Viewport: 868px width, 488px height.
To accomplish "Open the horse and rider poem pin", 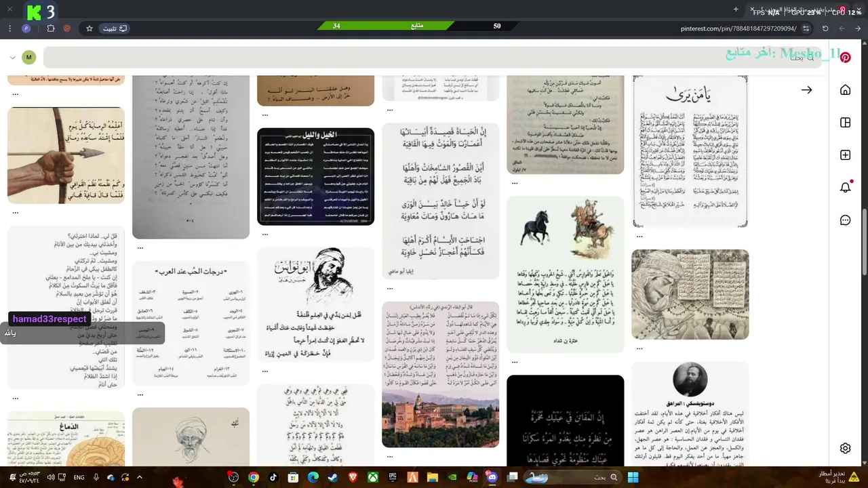I will (x=565, y=274).
